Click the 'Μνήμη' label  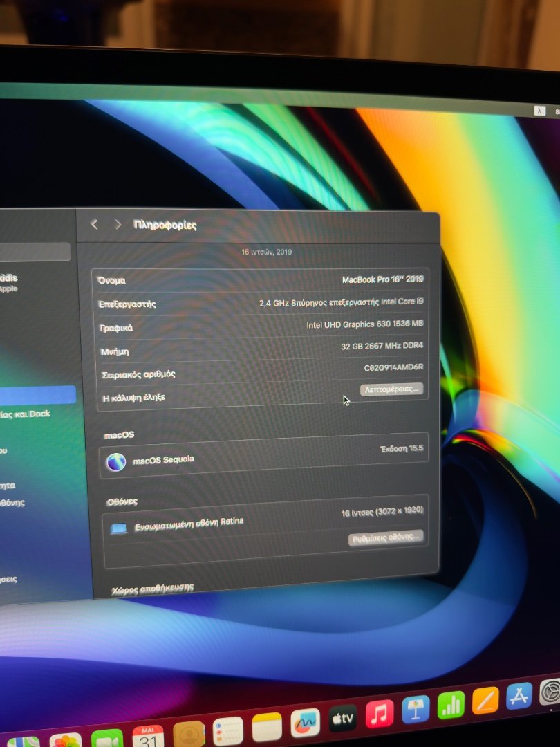coord(114,351)
